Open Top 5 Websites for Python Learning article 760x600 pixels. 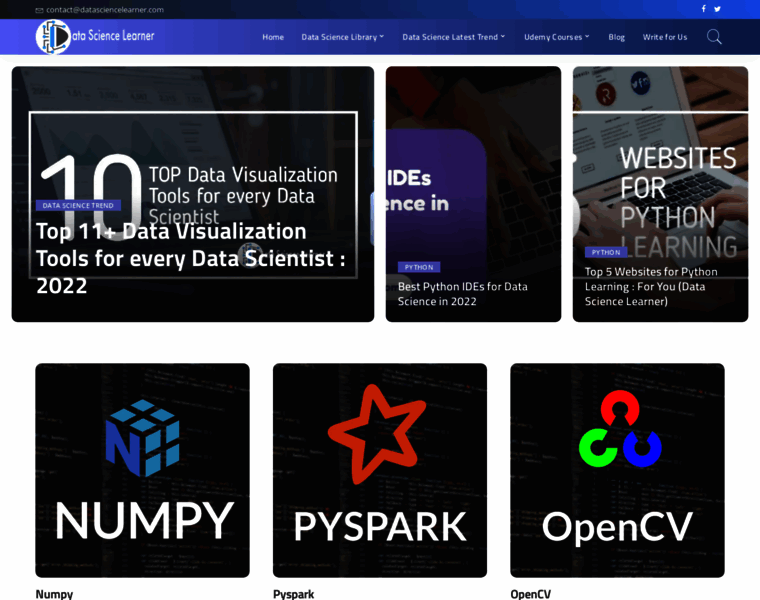pos(650,286)
